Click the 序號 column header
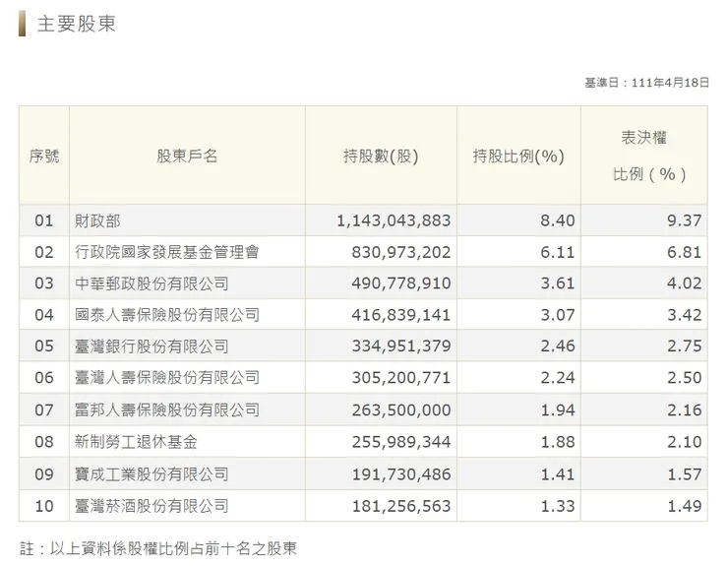The height and width of the screenshot is (566, 728). (x=43, y=156)
